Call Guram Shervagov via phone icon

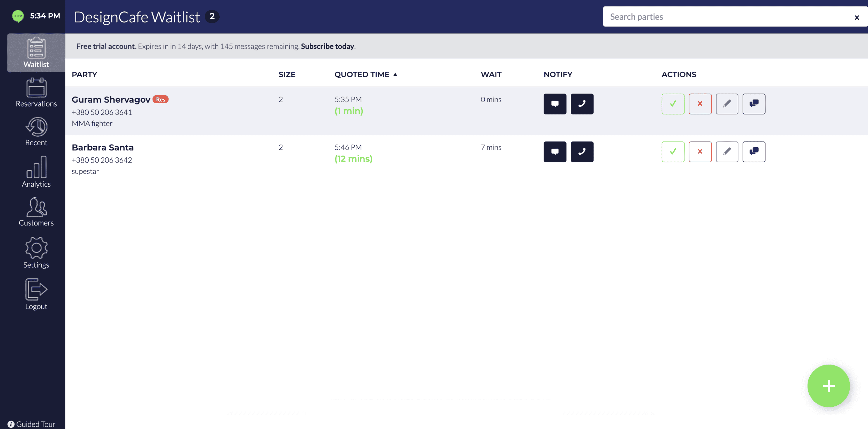582,104
